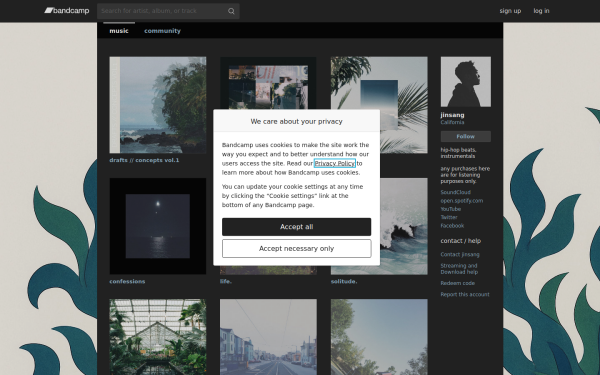Click the California location text

point(452,122)
